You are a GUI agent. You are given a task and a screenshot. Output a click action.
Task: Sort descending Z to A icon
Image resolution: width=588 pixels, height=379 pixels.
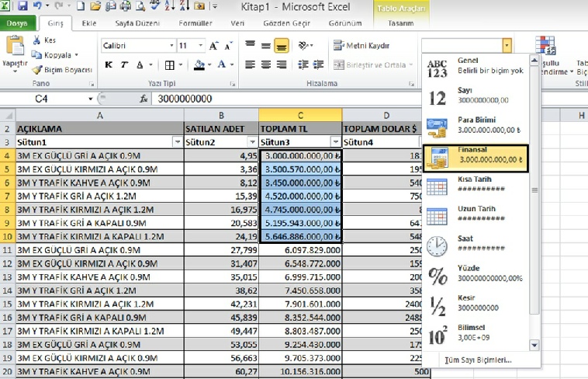(x=184, y=5)
